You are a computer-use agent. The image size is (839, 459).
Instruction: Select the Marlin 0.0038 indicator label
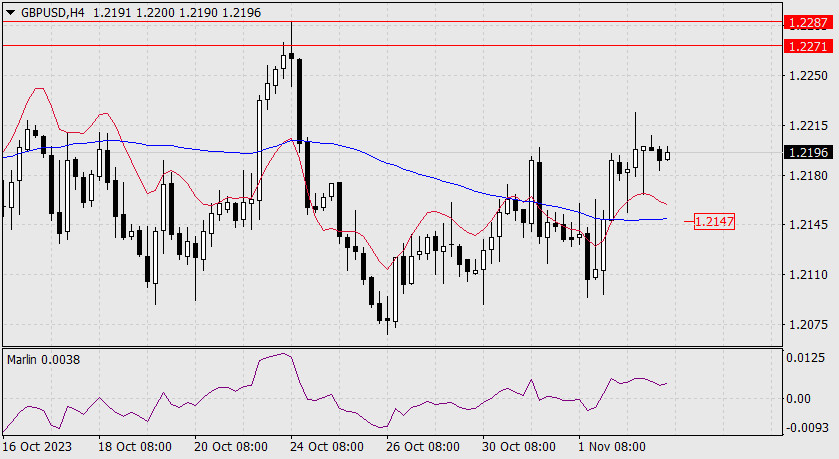click(x=43, y=360)
